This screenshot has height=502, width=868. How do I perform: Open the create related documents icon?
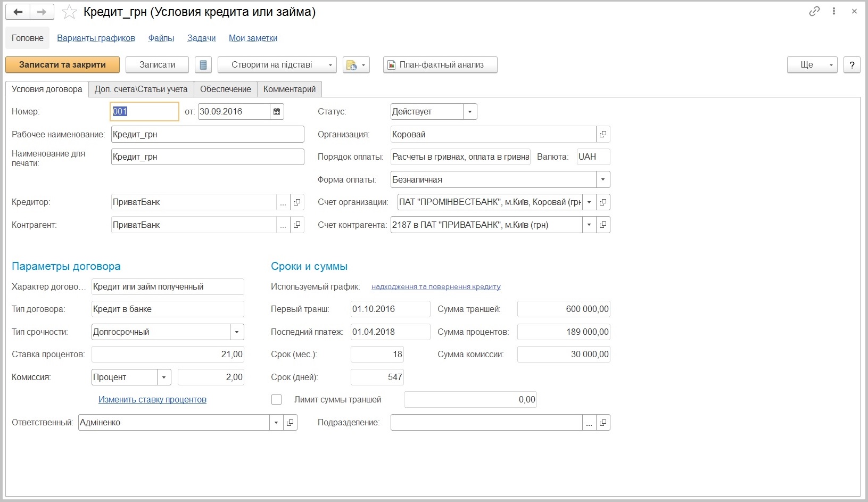356,65
